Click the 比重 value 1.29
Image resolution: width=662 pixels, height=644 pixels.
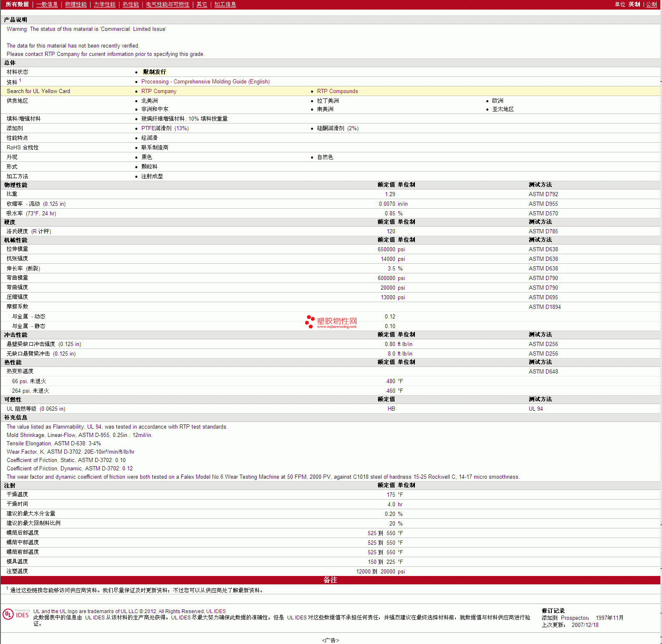pos(390,194)
